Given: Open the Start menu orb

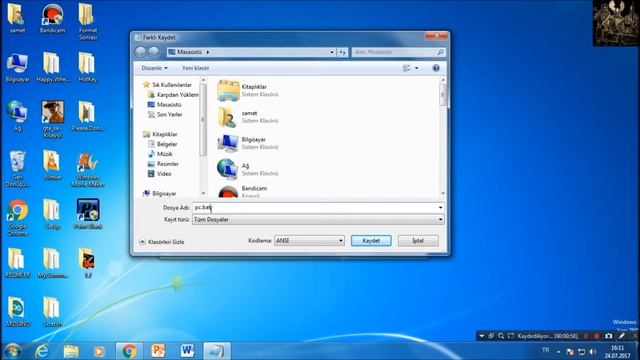Looking at the screenshot, I should [13, 351].
